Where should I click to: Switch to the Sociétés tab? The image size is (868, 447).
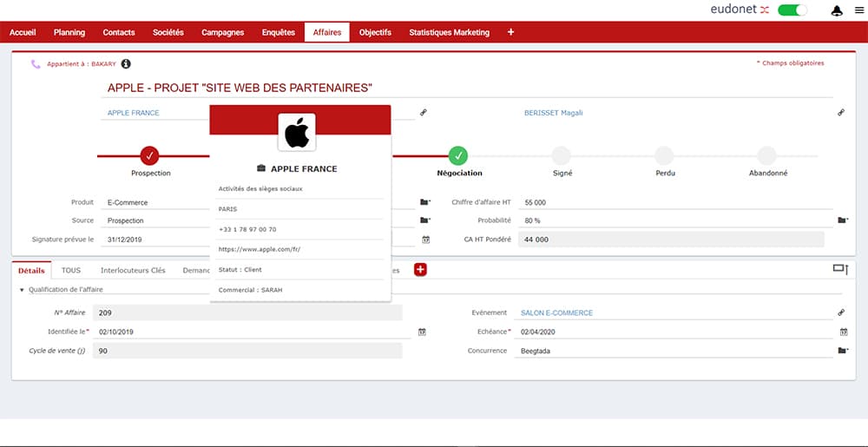(x=168, y=32)
